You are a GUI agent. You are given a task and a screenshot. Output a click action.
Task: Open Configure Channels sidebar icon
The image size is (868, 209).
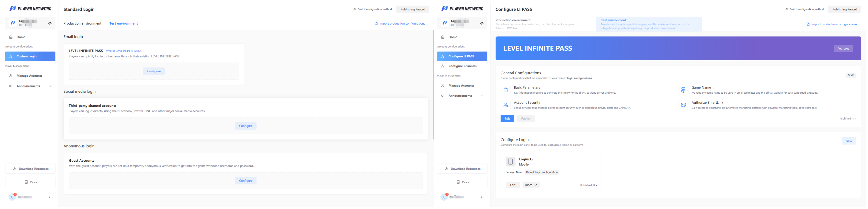443,66
